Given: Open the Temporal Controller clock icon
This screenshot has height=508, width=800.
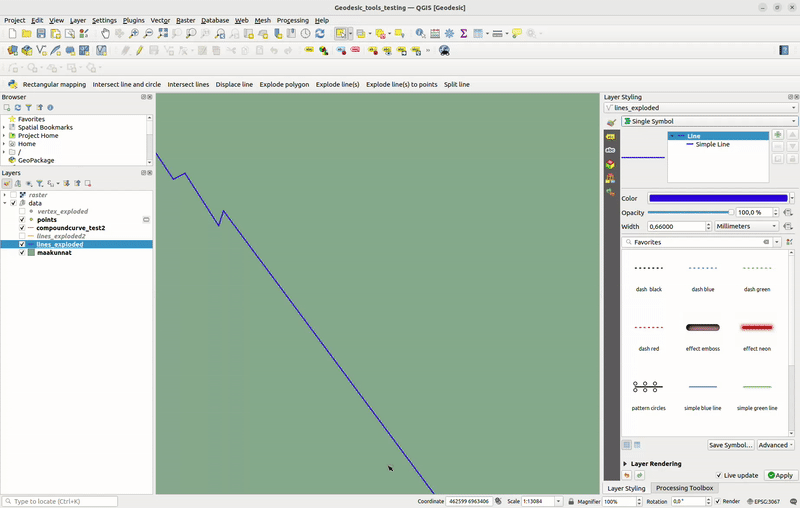Looking at the screenshot, I should pyautogui.click(x=305, y=34).
